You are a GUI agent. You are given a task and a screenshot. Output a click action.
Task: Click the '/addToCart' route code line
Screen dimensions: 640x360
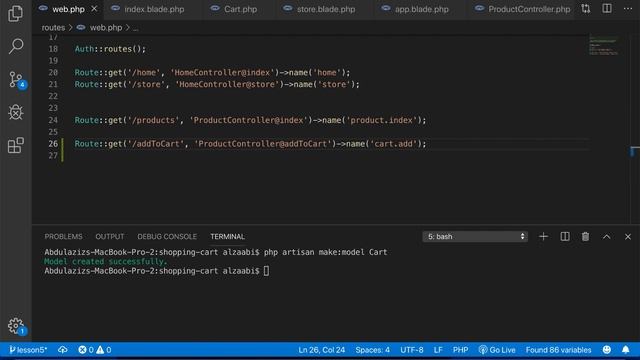pos(250,144)
